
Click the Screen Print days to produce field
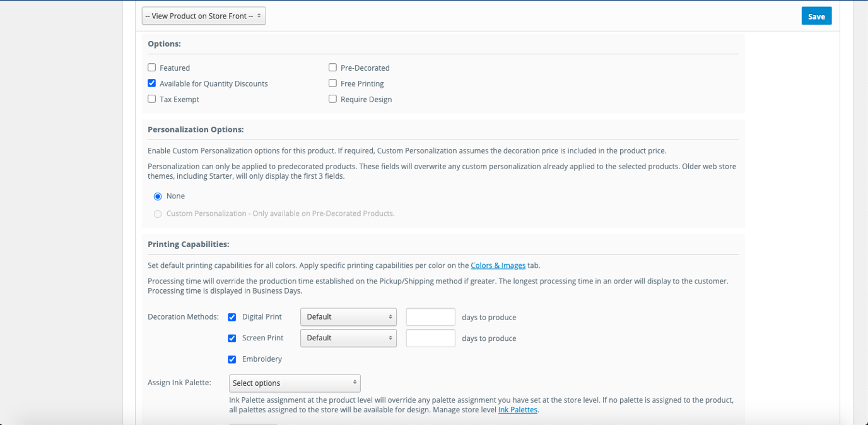430,338
